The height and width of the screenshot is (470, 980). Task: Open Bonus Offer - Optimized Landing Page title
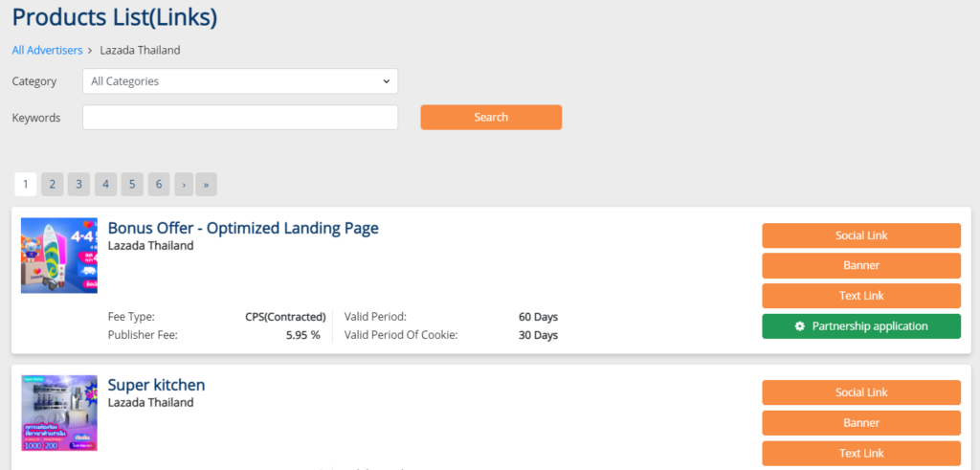click(x=243, y=228)
